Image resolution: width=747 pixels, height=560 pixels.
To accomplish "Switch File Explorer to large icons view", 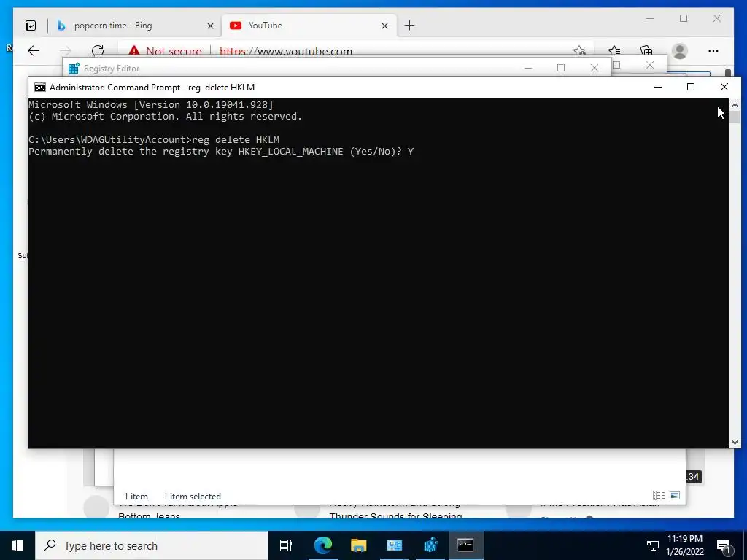I will coord(675,496).
